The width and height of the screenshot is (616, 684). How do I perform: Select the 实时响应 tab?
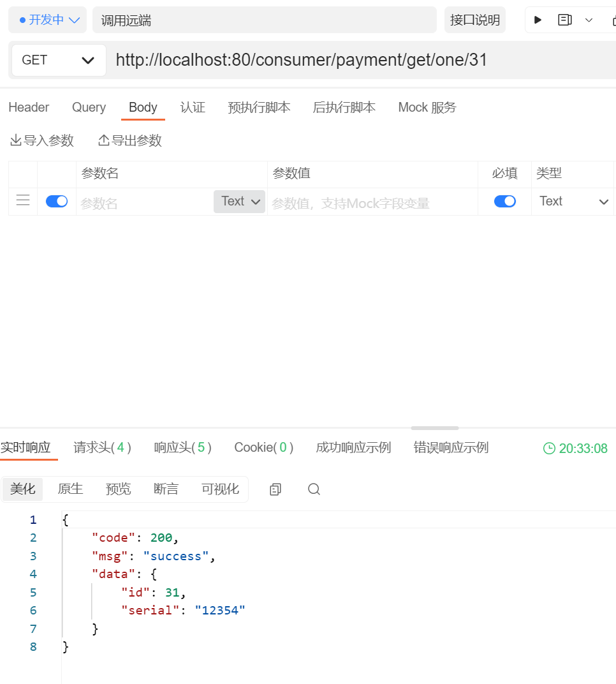(x=26, y=447)
